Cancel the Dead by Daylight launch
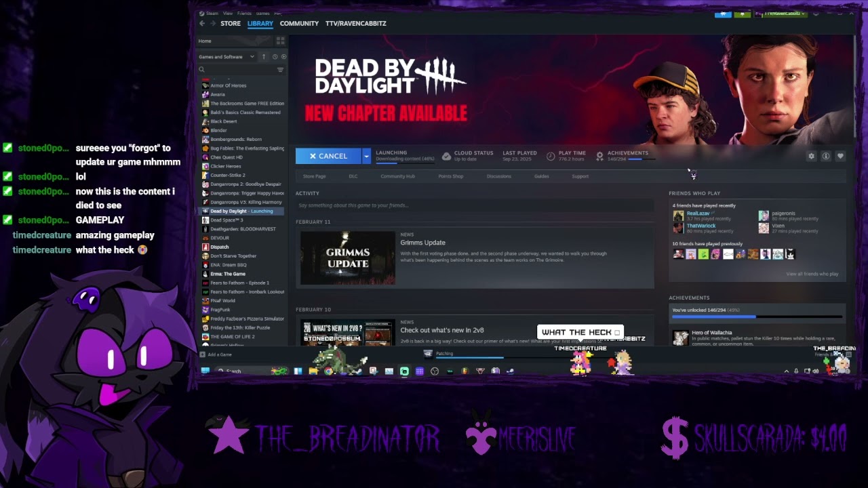Screen dimensions: 868x488 pos(328,156)
